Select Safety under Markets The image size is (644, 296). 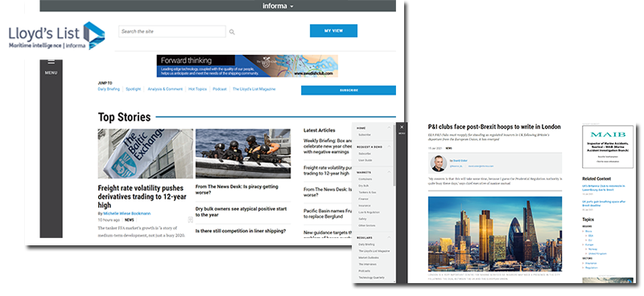click(362, 219)
